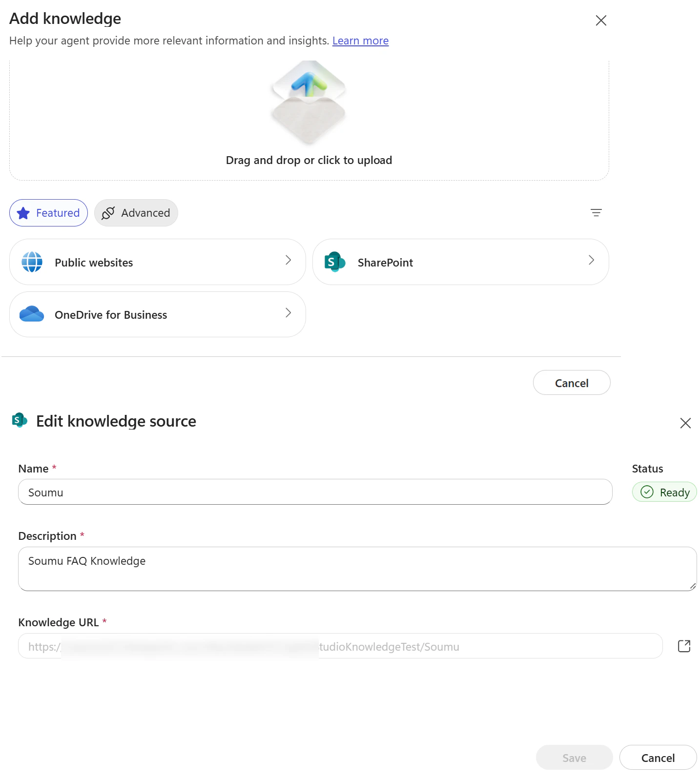Switch to the Advanced tab
The height and width of the screenshot is (780, 700).
[x=136, y=213]
